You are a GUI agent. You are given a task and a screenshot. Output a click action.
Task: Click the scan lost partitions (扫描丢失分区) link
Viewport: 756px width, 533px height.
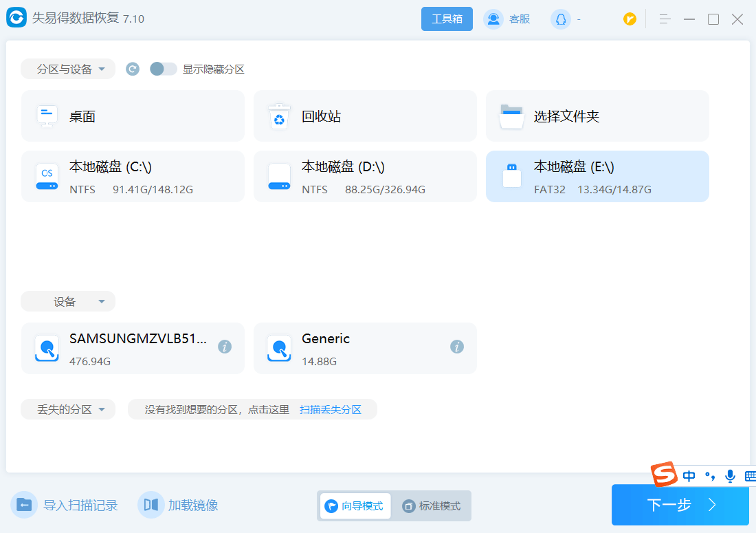point(331,410)
